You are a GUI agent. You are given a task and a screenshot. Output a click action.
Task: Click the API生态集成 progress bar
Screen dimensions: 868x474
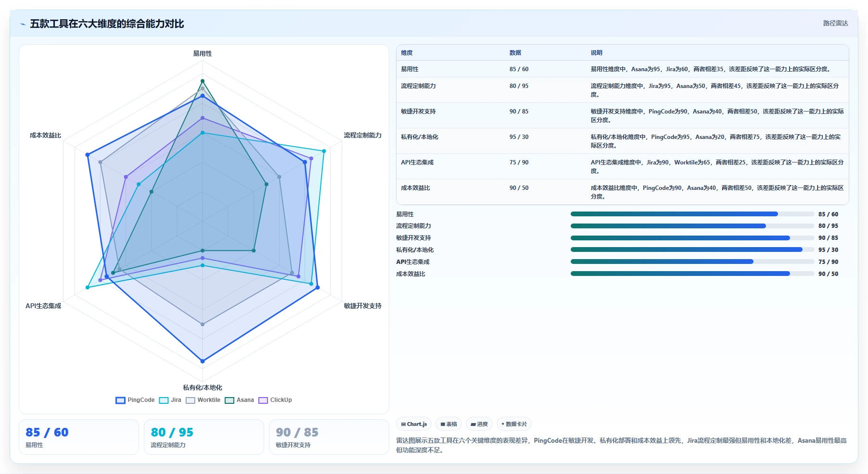[692, 262]
